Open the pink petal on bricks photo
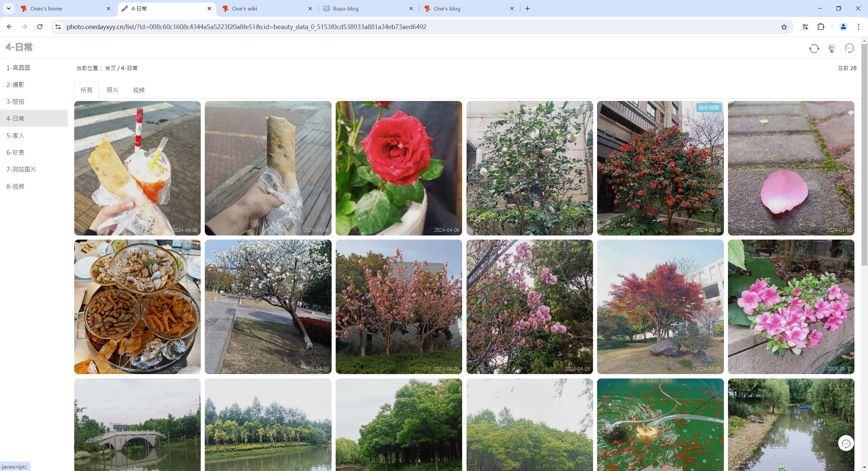Image resolution: width=868 pixels, height=471 pixels. pos(791,168)
